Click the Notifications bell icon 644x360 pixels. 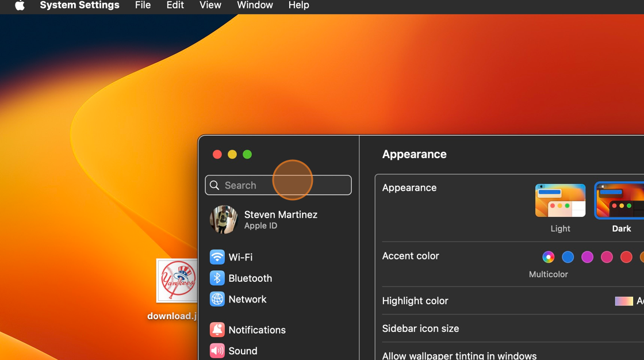[x=217, y=330]
